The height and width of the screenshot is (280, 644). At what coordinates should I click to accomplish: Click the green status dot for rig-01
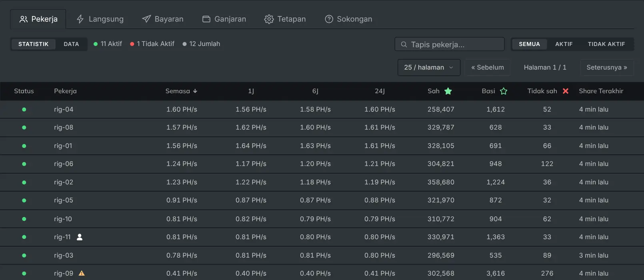24,146
